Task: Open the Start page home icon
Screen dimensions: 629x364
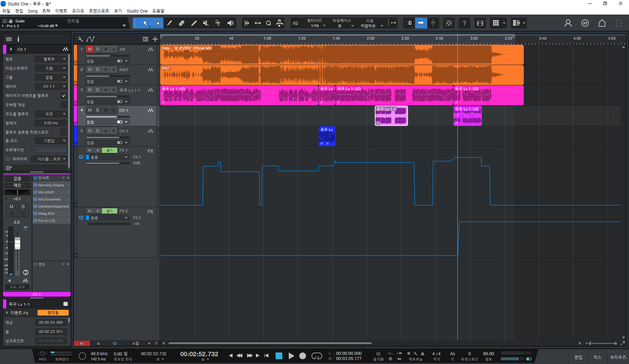Action: pyautogui.click(x=602, y=23)
